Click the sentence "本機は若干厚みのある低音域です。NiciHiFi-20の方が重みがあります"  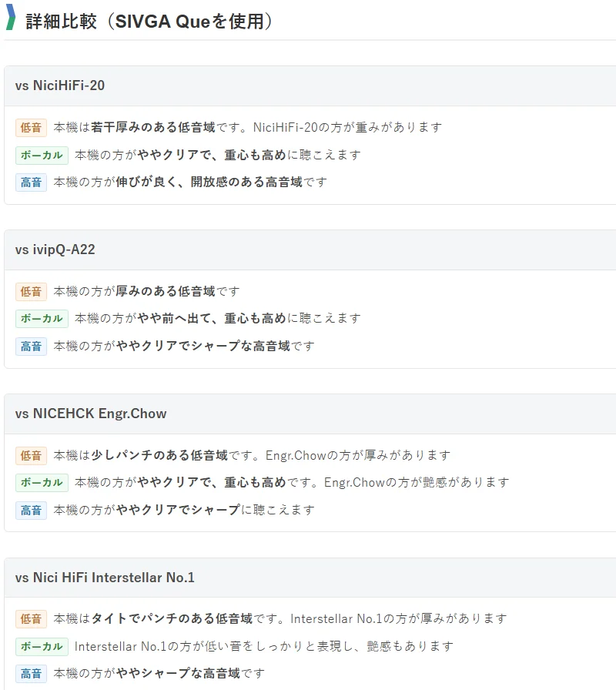pos(248,128)
